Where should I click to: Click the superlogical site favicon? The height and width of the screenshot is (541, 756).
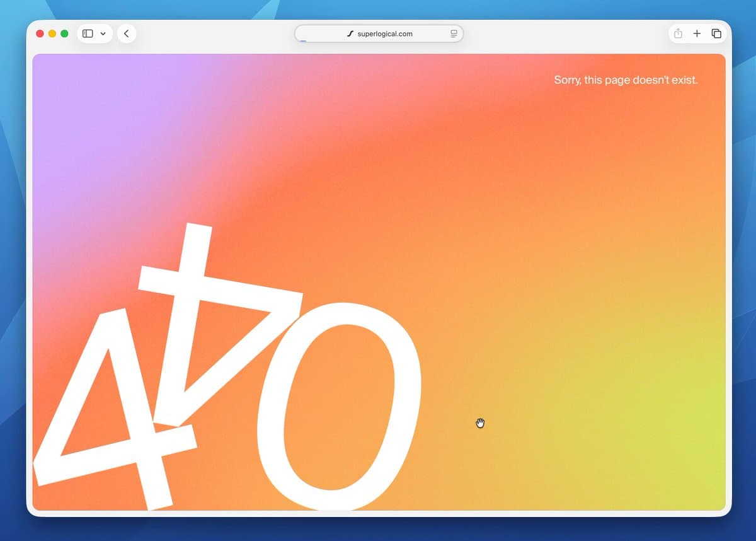(350, 33)
